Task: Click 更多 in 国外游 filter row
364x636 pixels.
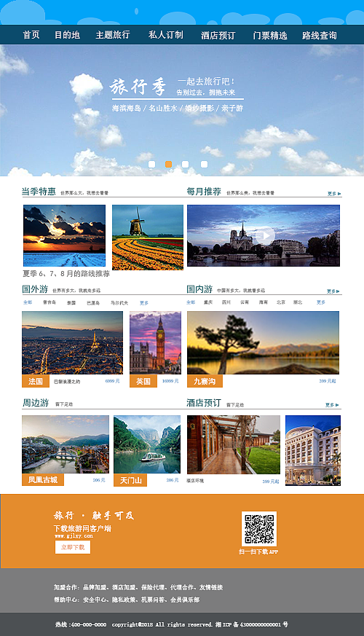Action: 144,303
